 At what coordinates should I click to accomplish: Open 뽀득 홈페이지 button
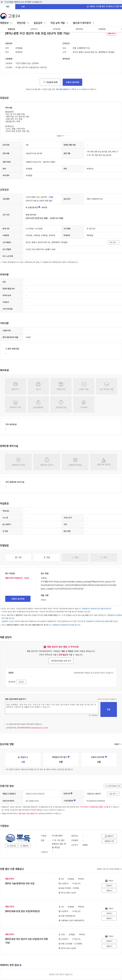click(x=109, y=836)
